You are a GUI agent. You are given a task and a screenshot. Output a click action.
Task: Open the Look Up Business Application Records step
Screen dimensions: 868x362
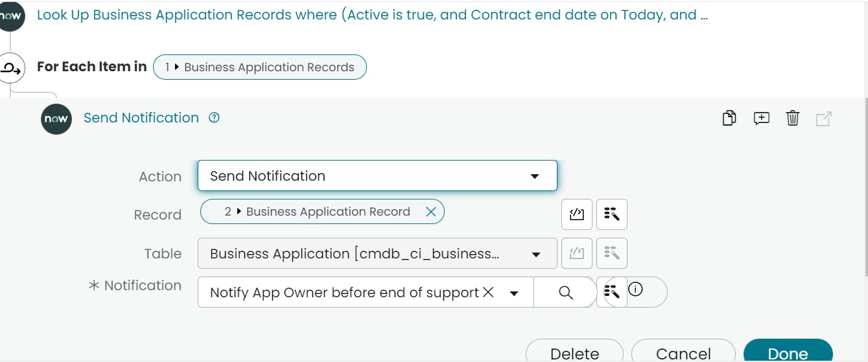point(372,15)
